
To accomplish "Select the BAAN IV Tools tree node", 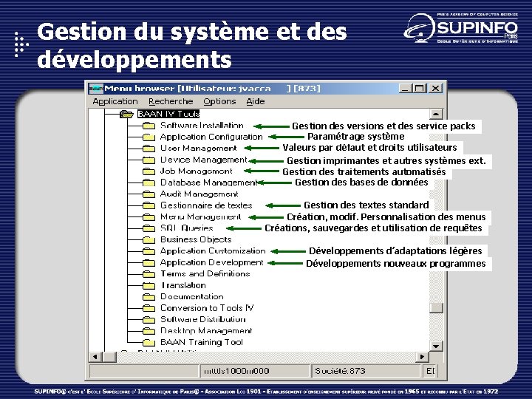I will coord(168,114).
